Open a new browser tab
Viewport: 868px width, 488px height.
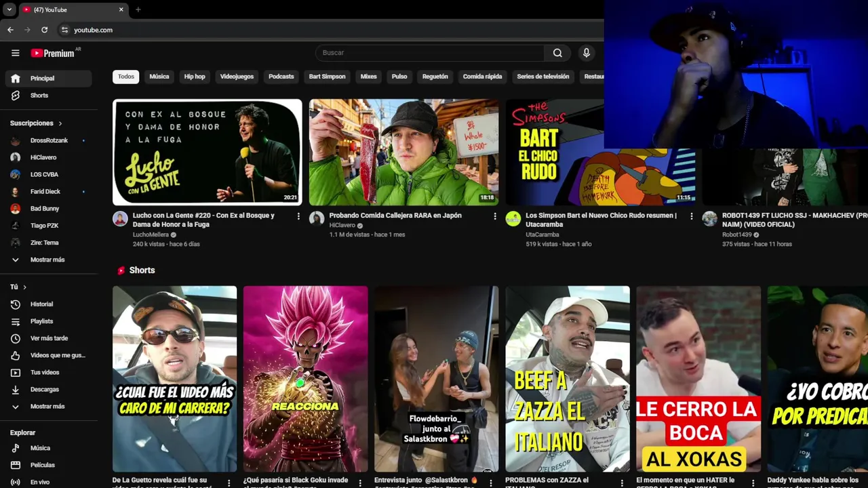138,9
